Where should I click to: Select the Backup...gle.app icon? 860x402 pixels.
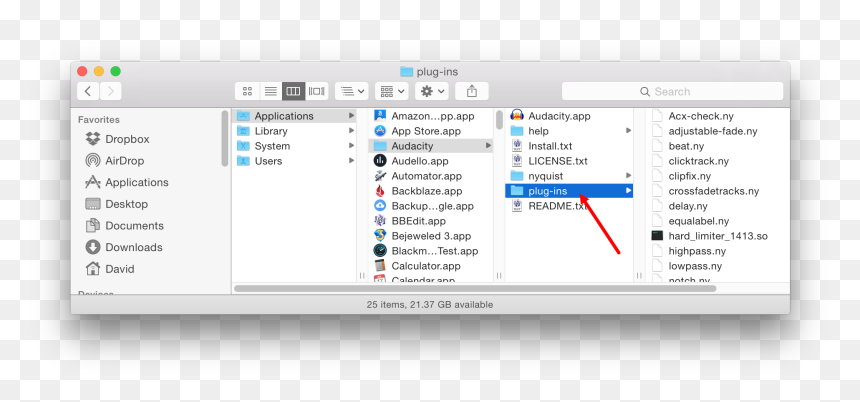tap(380, 206)
